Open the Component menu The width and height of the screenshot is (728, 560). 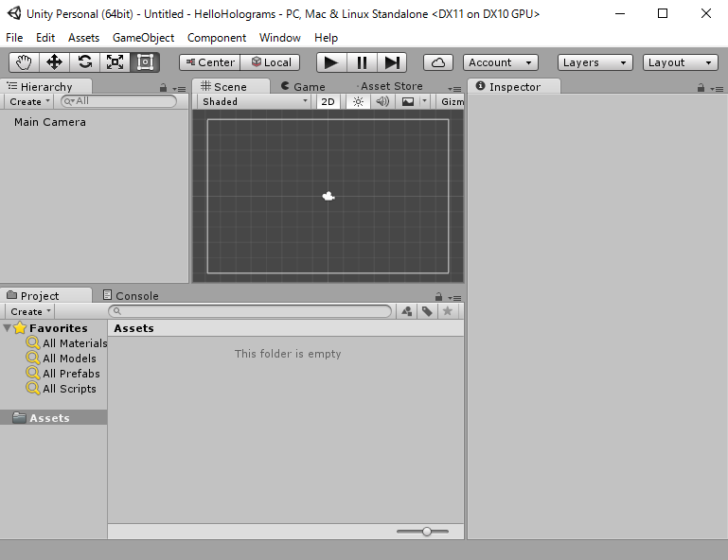(x=217, y=38)
